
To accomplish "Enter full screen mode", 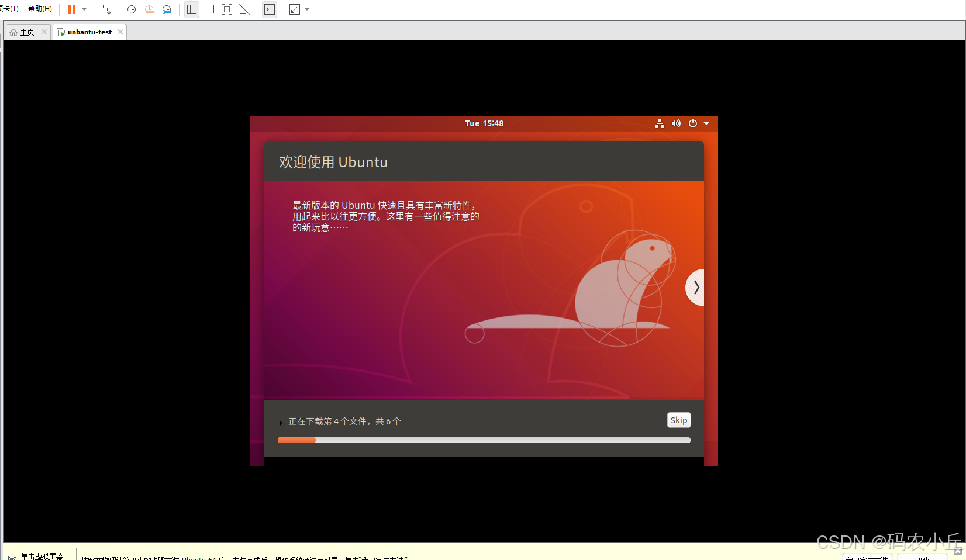I will point(227,9).
